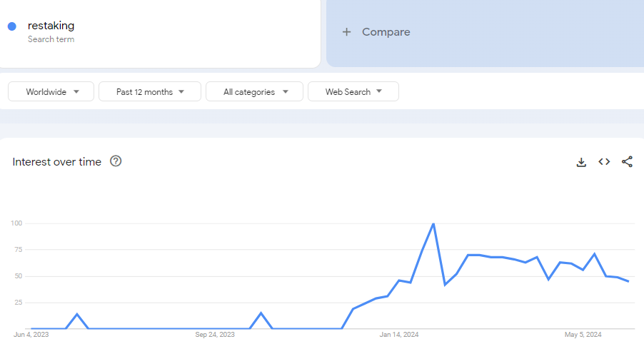
Task: Share the interest over time chart
Action: point(627,162)
